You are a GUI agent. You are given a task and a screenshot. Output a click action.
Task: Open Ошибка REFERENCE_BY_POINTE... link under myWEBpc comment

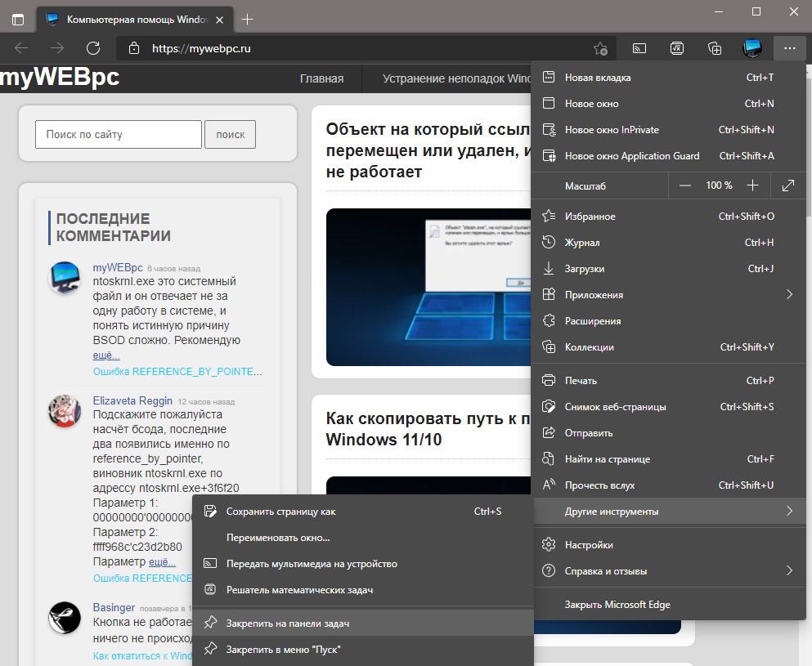(177, 372)
